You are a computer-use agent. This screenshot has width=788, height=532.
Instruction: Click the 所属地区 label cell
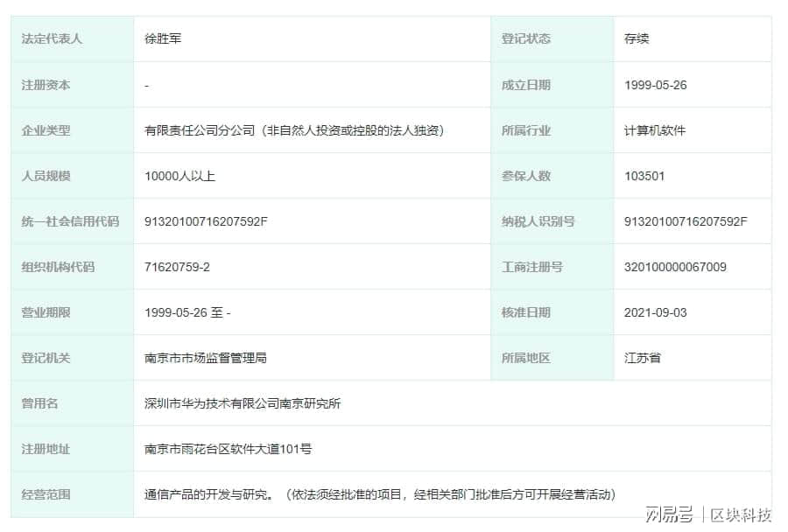tap(552, 358)
